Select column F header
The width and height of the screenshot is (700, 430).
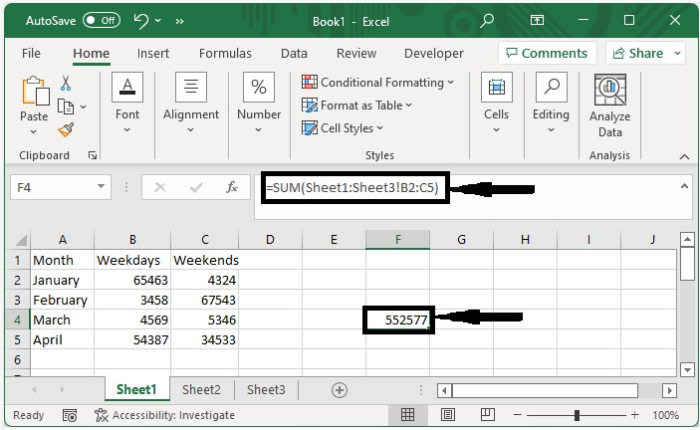pyautogui.click(x=397, y=240)
